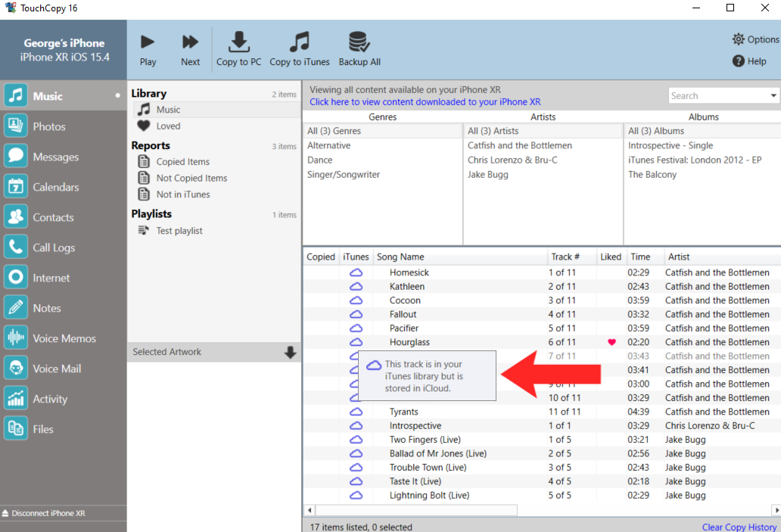
Task: Select All (3) Albums
Action: point(703,131)
